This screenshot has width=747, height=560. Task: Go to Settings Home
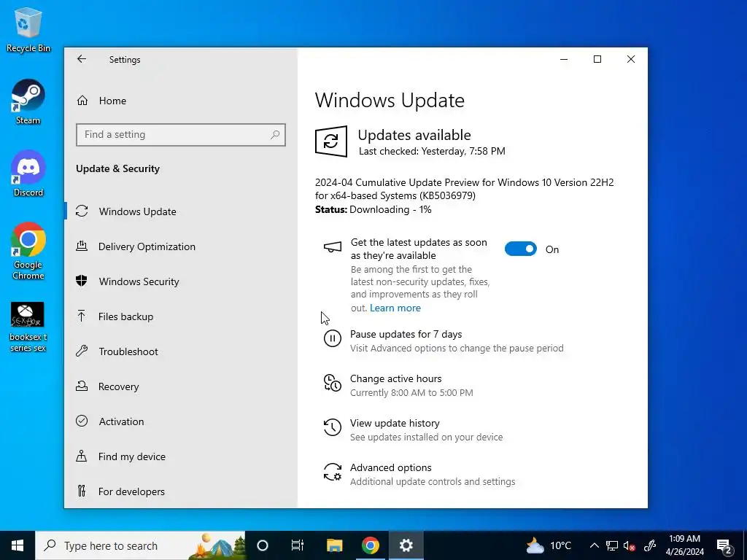(x=181, y=101)
